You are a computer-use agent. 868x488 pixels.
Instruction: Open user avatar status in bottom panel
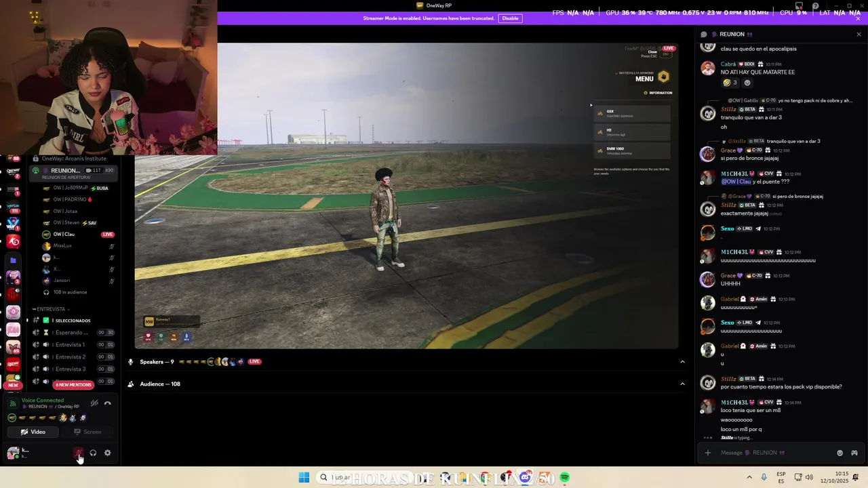coord(13,453)
